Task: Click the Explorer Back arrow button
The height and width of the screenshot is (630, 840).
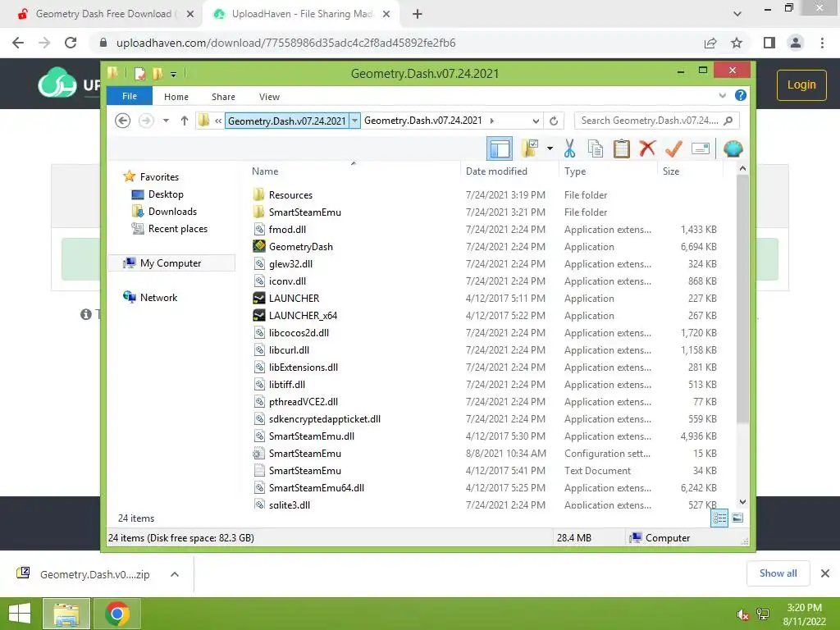Action: click(123, 121)
